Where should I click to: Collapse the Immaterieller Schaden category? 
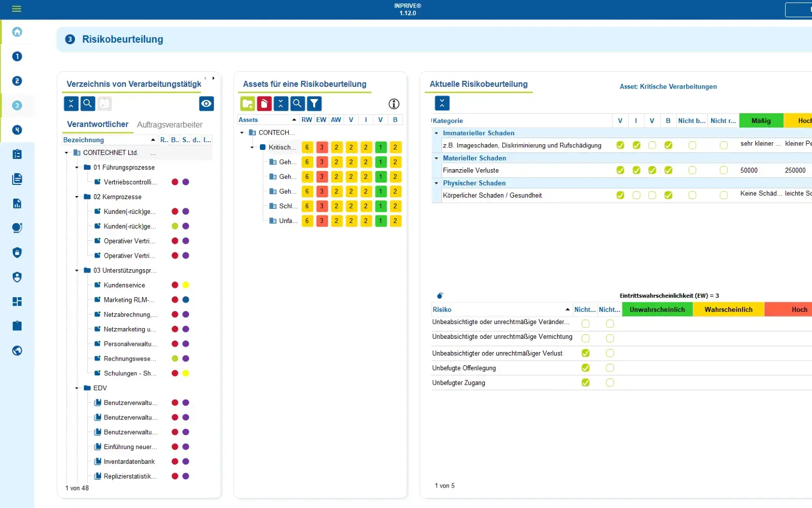pyautogui.click(x=435, y=133)
